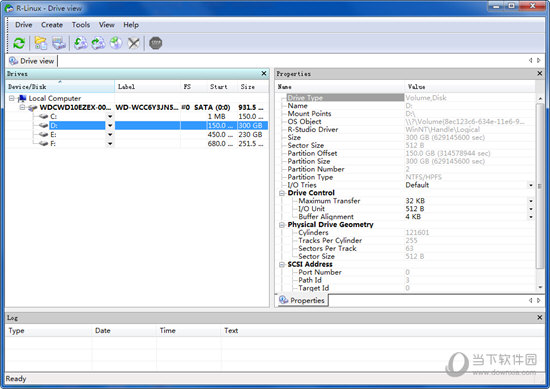Click the E: volume drive icon
The image size is (550, 389).
(x=43, y=135)
